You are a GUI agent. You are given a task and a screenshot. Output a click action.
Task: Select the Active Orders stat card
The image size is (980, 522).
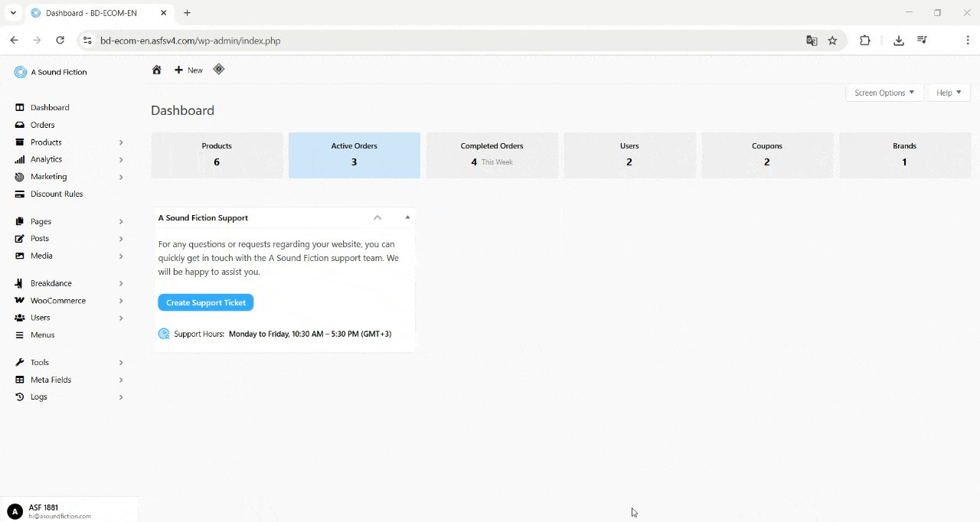[354, 155]
